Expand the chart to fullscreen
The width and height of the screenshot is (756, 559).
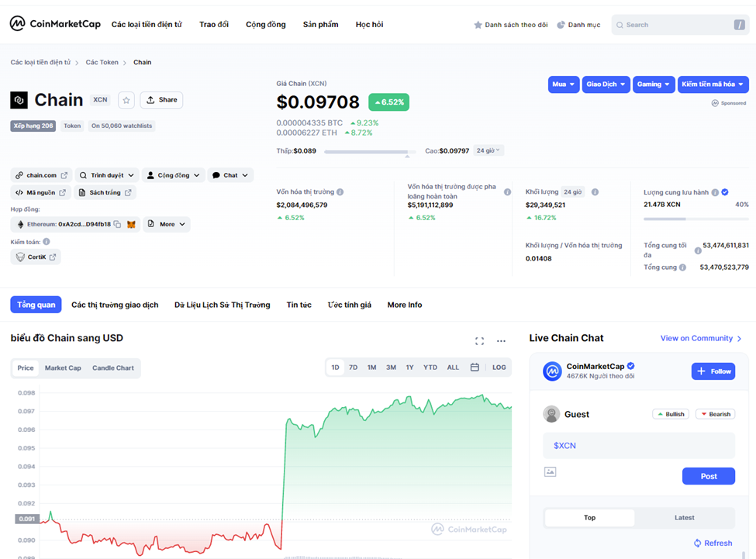point(479,341)
